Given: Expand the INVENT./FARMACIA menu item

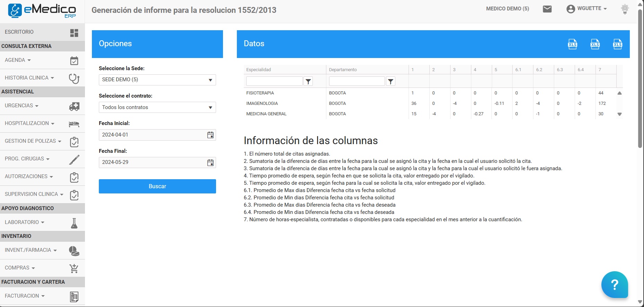Looking at the screenshot, I should 42,250.
